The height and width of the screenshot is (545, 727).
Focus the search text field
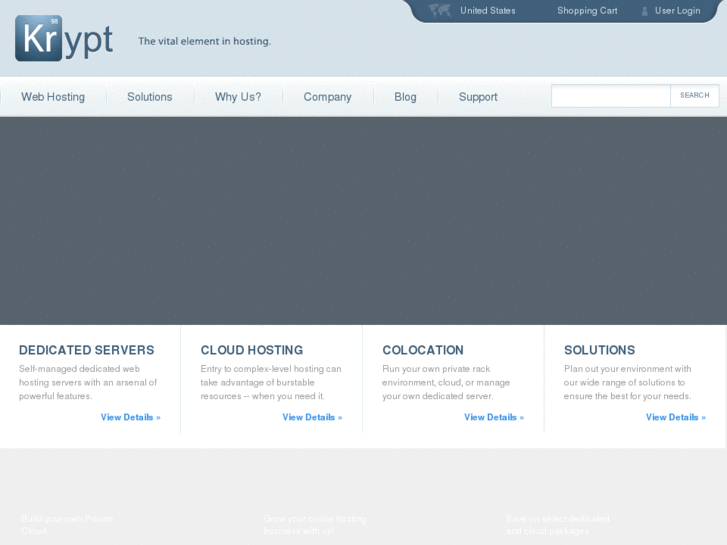(x=610, y=96)
